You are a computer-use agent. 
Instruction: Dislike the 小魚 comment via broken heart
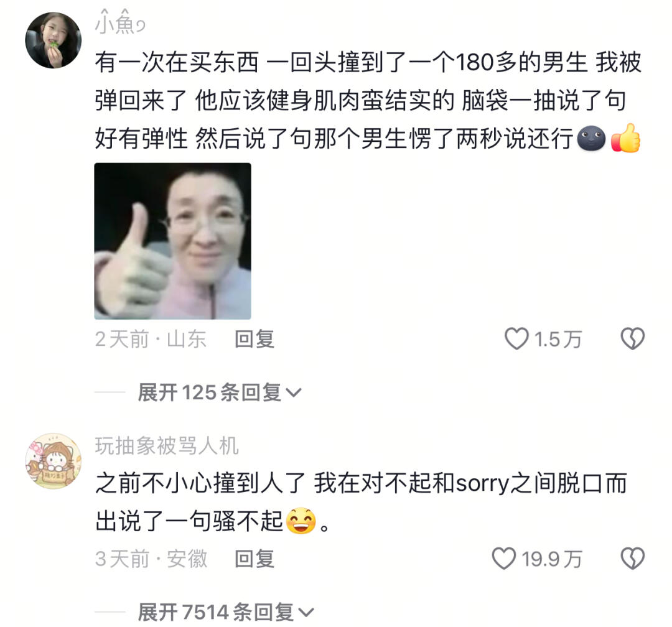coord(633,338)
